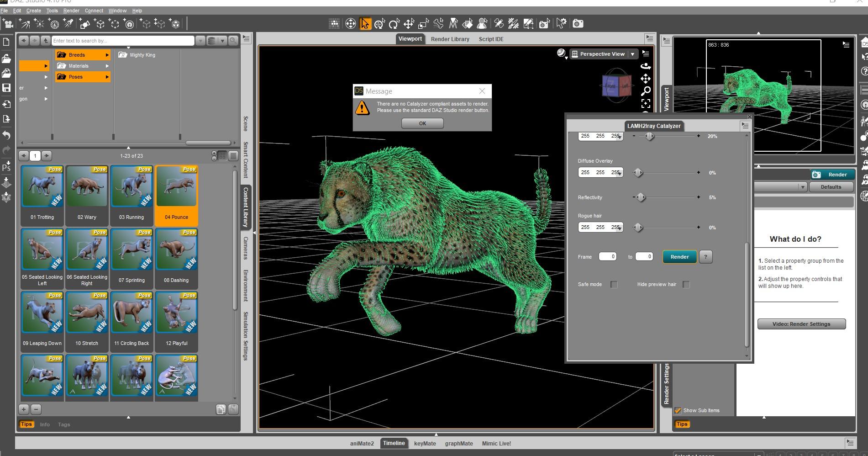868x456 pixels.
Task: Select the Scale tool in the toolbar
Action: click(423, 24)
